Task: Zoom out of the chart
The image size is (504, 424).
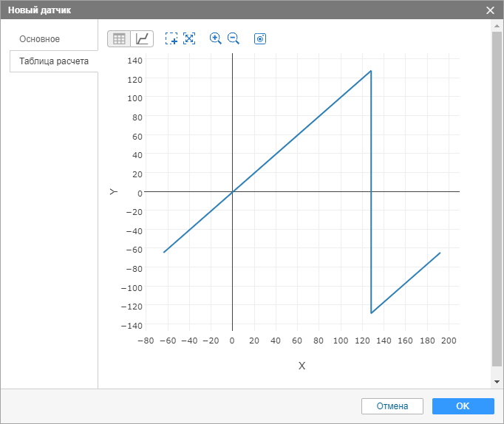Action: 234,38
